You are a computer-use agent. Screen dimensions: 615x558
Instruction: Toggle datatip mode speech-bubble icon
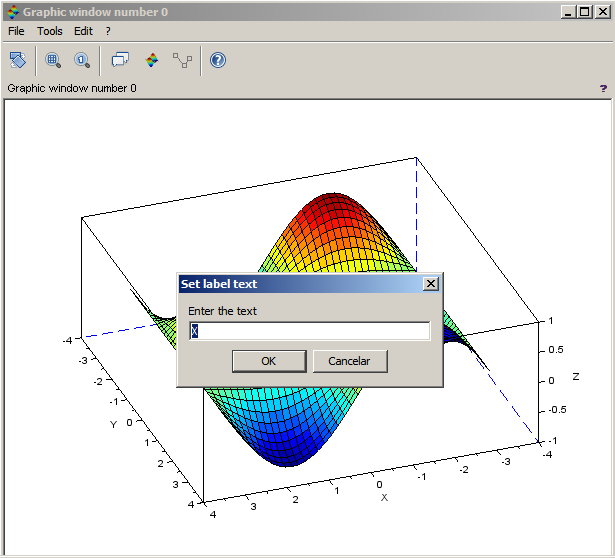(120, 61)
